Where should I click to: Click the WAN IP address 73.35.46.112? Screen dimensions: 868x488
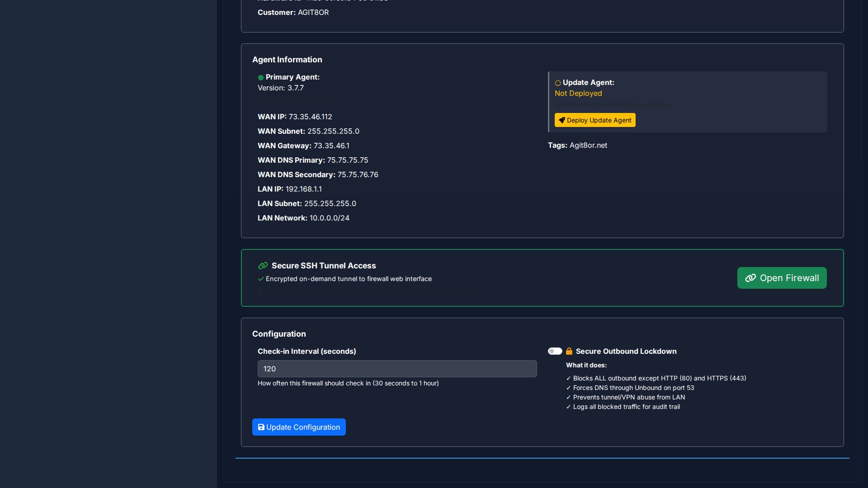pyautogui.click(x=310, y=117)
